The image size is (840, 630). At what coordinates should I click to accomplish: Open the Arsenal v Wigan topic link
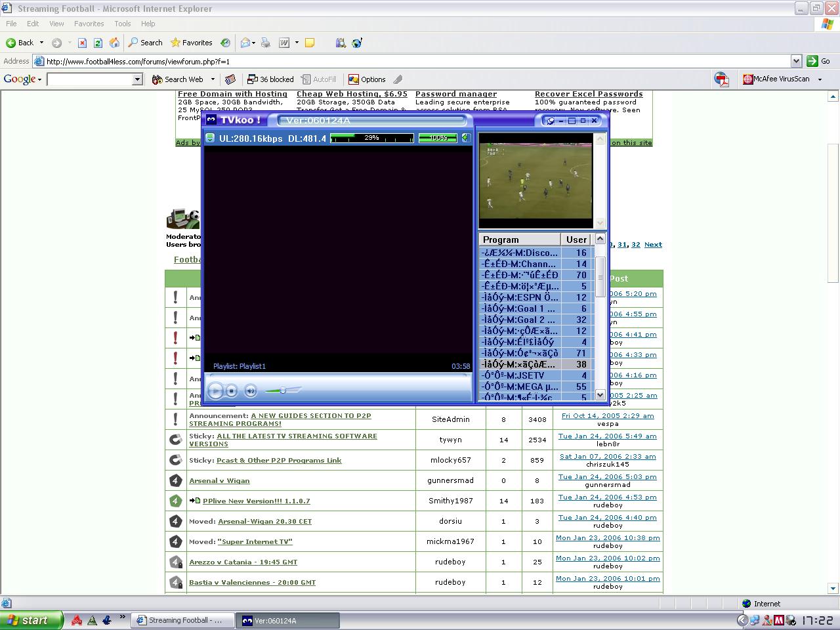(219, 480)
